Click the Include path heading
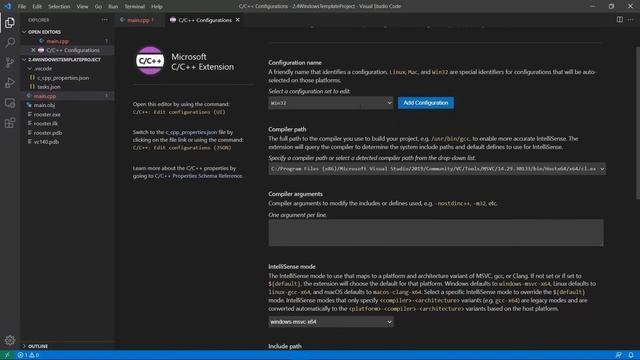The image size is (640, 360). [x=285, y=346]
